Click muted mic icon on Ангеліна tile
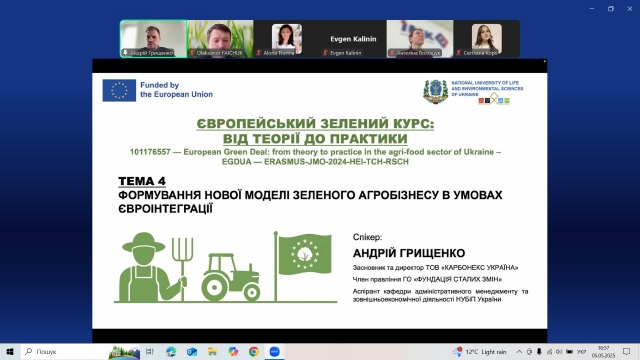 [x=392, y=53]
